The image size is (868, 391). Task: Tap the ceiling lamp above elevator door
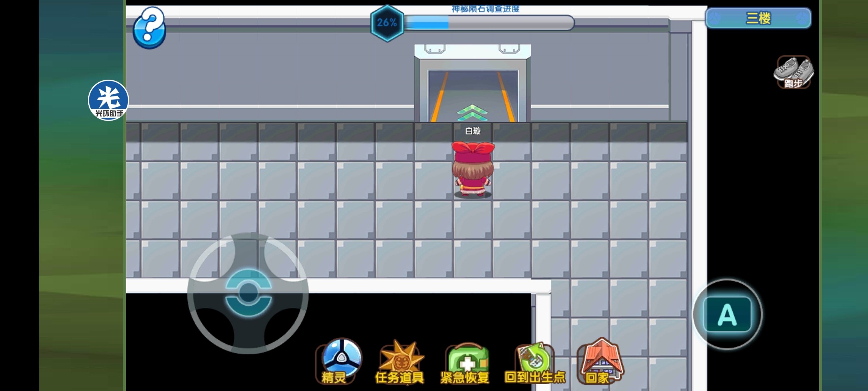434,49
